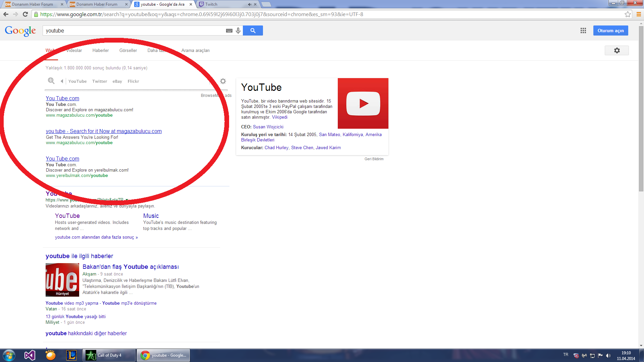644x362 pixels.
Task: Open Chrome's orange hamburger menu
Action: [639, 14]
